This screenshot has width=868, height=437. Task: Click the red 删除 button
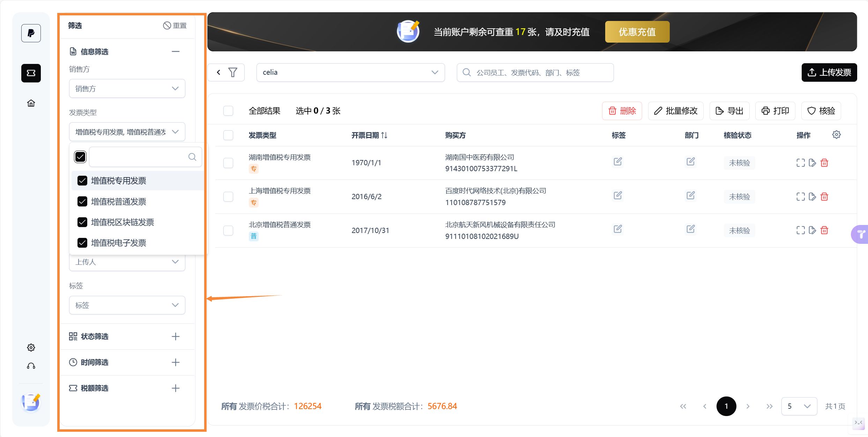(622, 111)
